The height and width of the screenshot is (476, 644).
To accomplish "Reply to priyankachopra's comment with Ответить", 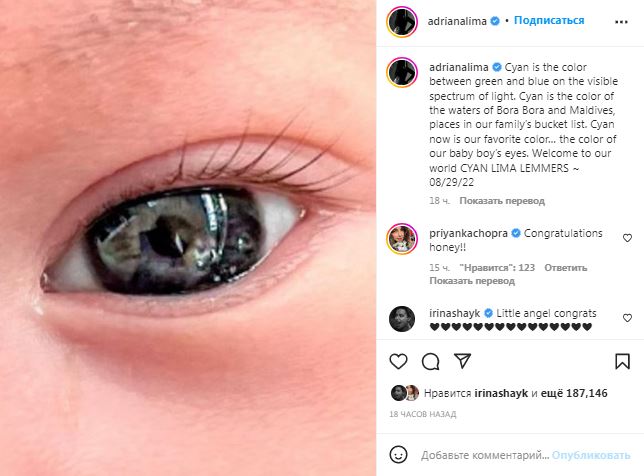I will coord(565,268).
